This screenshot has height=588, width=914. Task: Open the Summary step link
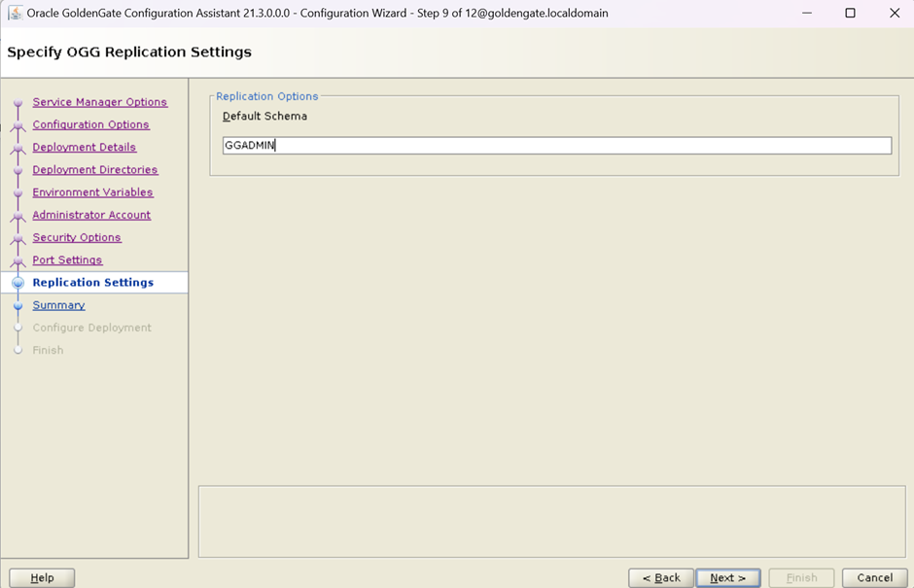pos(58,305)
